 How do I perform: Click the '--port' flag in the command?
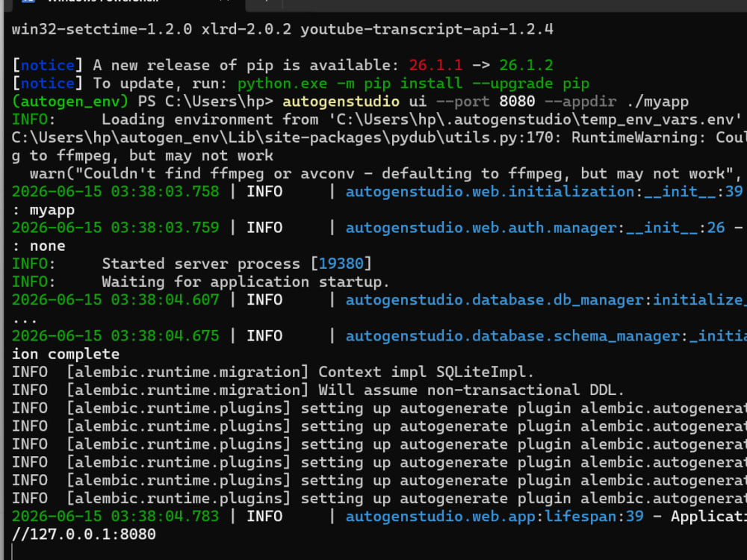tap(463, 102)
